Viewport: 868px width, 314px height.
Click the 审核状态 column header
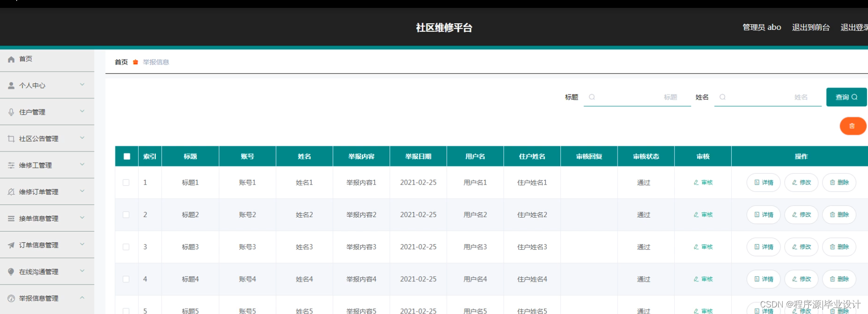coord(646,157)
